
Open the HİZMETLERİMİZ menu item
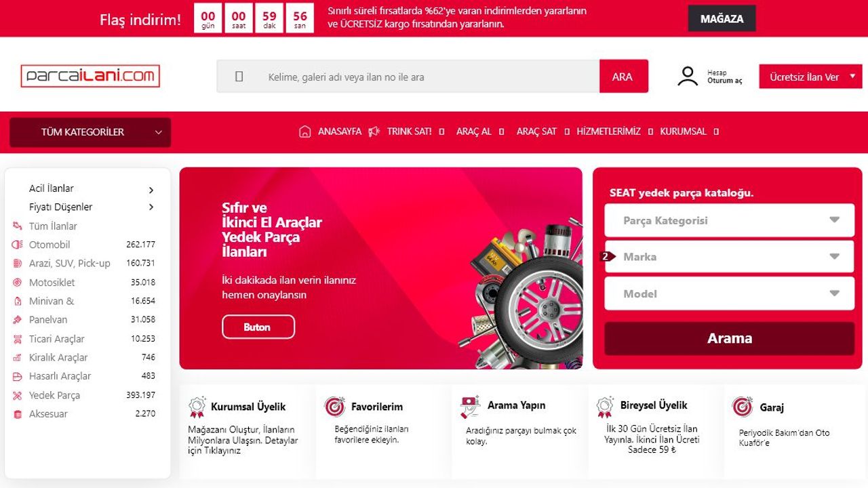[x=608, y=131]
